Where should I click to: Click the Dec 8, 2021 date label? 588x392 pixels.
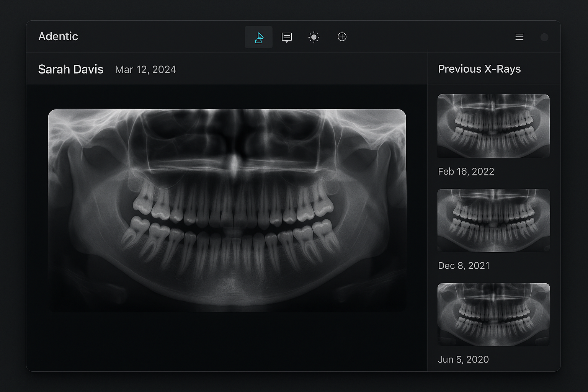pos(464,266)
